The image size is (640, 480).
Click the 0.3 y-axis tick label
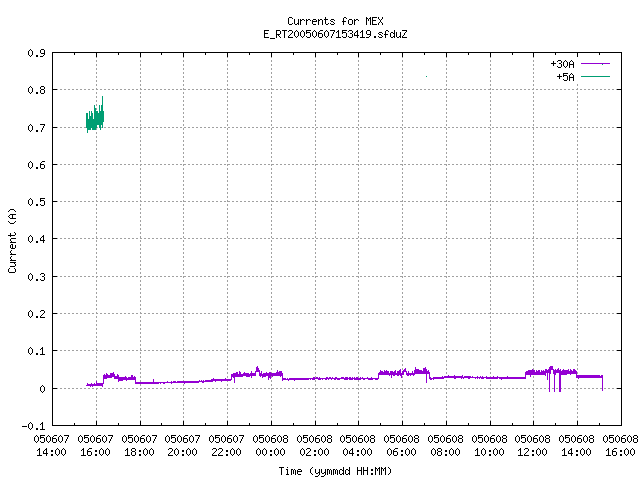click(x=36, y=277)
